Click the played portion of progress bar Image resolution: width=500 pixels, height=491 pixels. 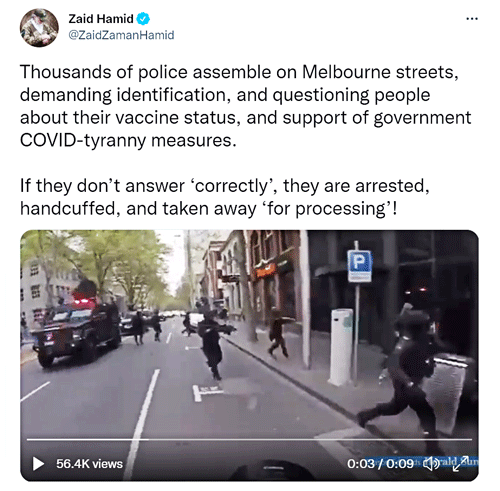tap(88, 440)
